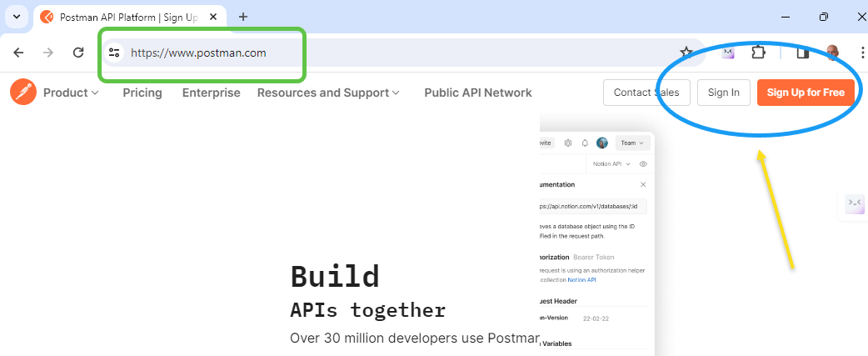Open the Extensions puzzle-piece menu
868x356 pixels.
(758, 52)
